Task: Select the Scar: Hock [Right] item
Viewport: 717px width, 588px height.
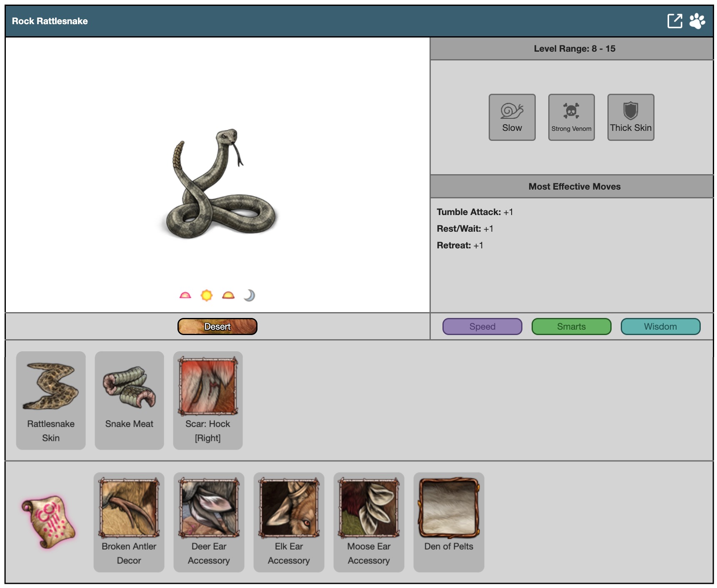Action: (208, 400)
